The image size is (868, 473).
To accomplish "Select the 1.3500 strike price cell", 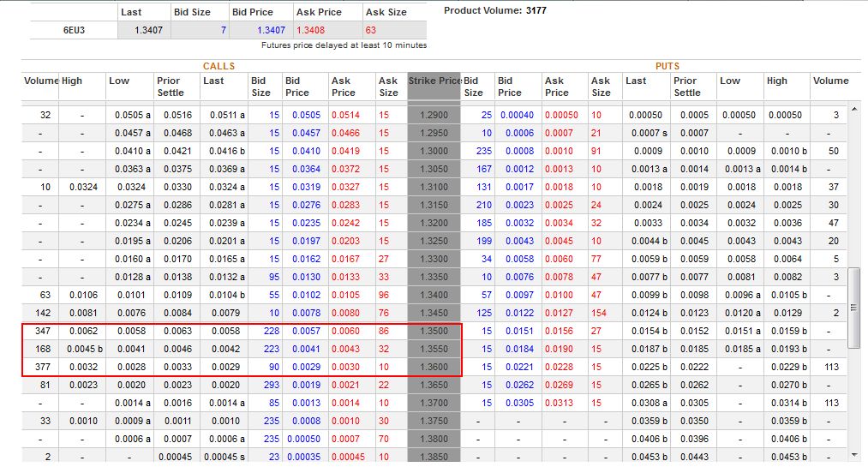I will point(434,331).
